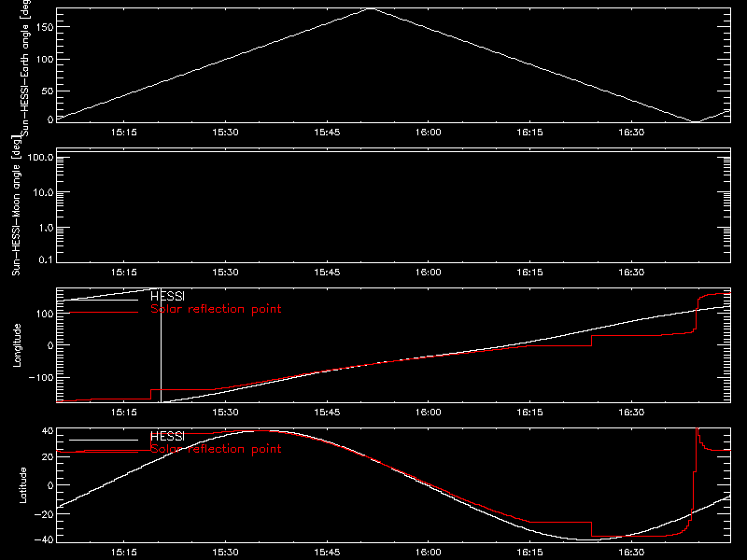Click the Sun-HESSI-Moon angle axis title
Screen dimensions: 747x560
coord(17,205)
